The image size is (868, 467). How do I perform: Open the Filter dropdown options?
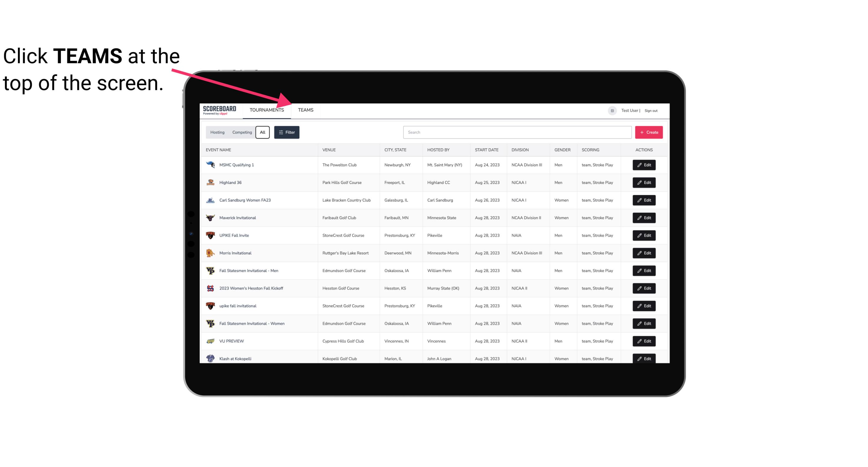click(286, 132)
